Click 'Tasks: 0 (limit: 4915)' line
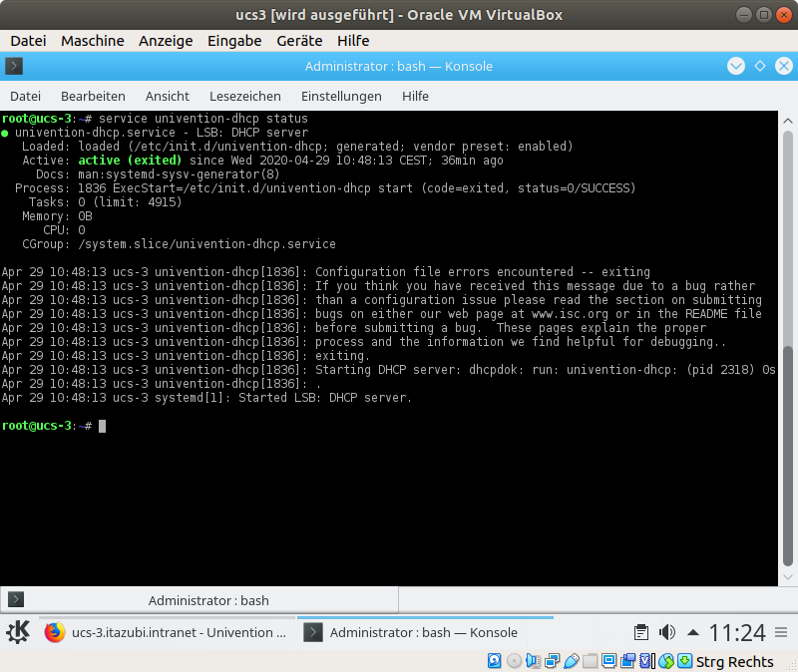 [x=106, y=202]
